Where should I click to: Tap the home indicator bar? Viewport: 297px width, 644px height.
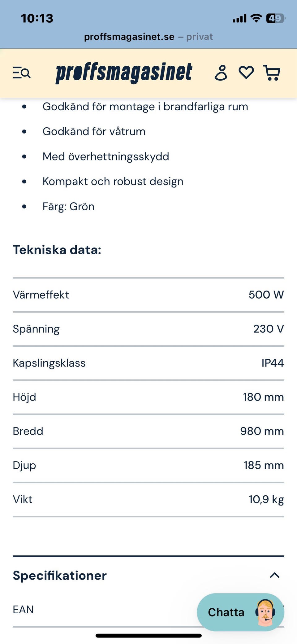[x=148, y=636]
